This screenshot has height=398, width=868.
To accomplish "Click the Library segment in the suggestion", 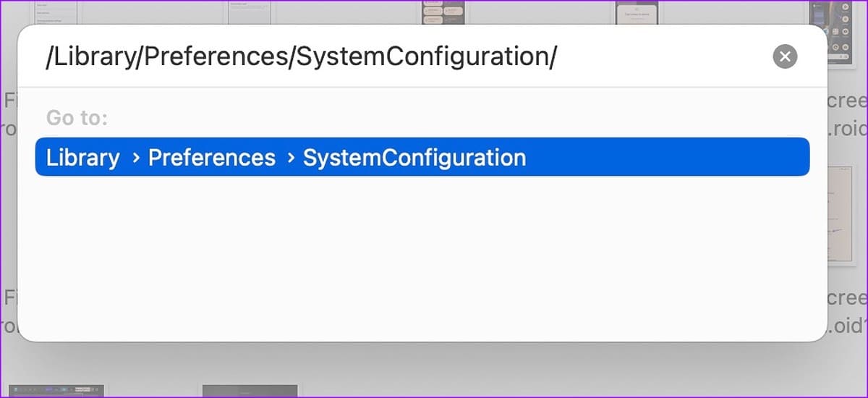I will tap(83, 158).
